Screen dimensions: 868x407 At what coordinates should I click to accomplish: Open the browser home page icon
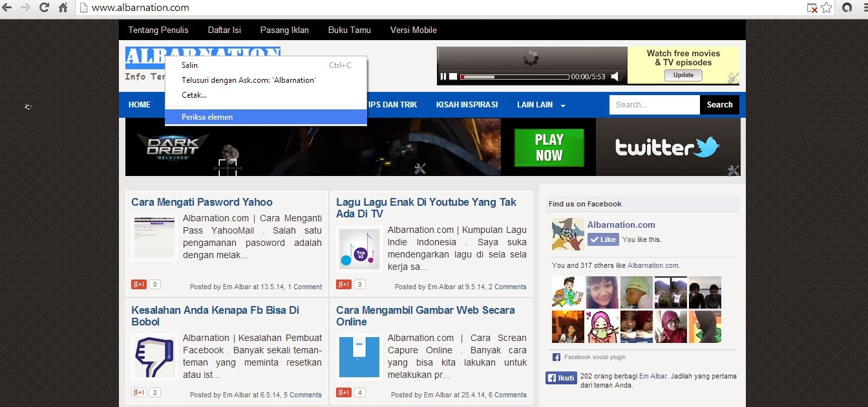(x=63, y=8)
